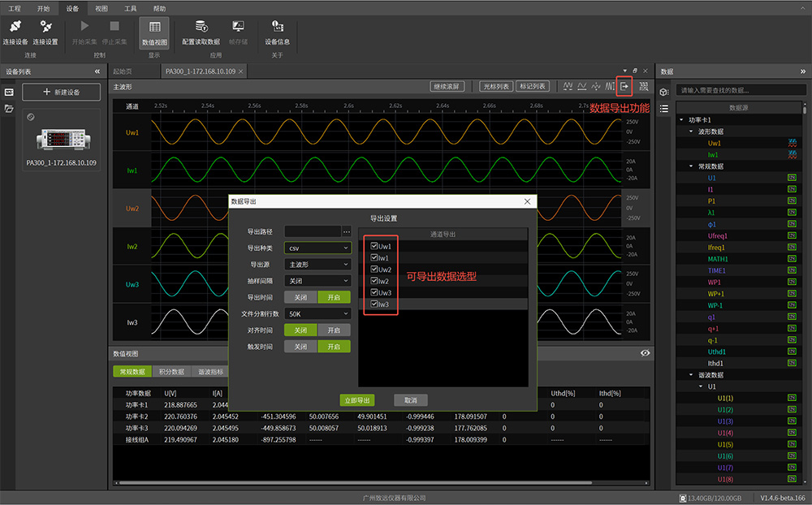Switch to the 积分数据 tab
The width and height of the screenshot is (812, 505).
click(x=172, y=372)
